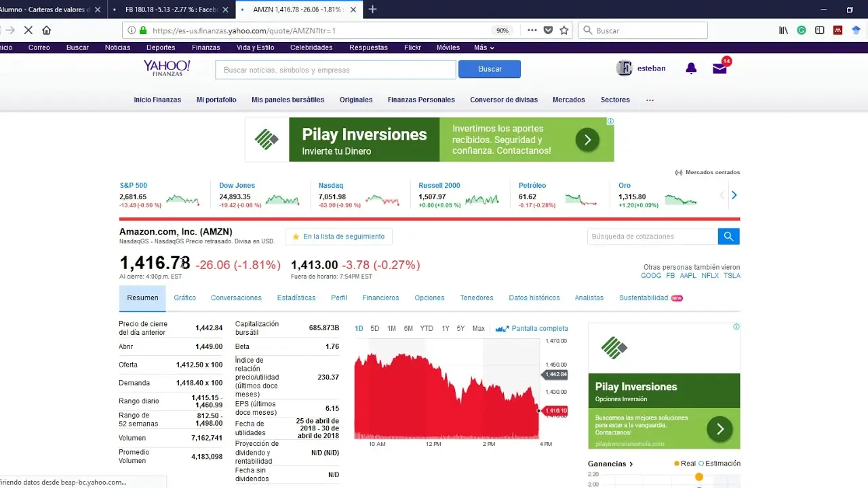Click the Noticias link in Yahoo bar
The image size is (868, 488).
coord(117,47)
